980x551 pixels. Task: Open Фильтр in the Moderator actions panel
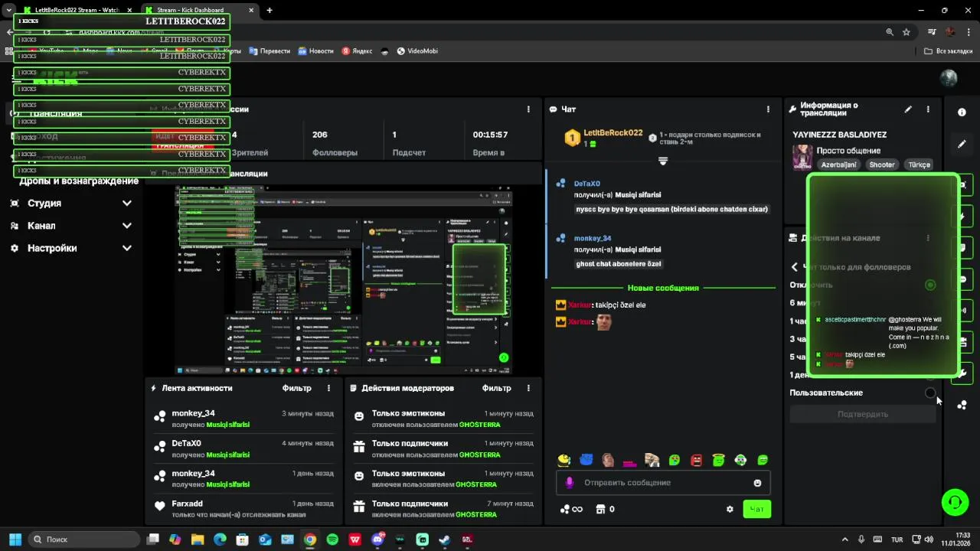click(x=496, y=388)
